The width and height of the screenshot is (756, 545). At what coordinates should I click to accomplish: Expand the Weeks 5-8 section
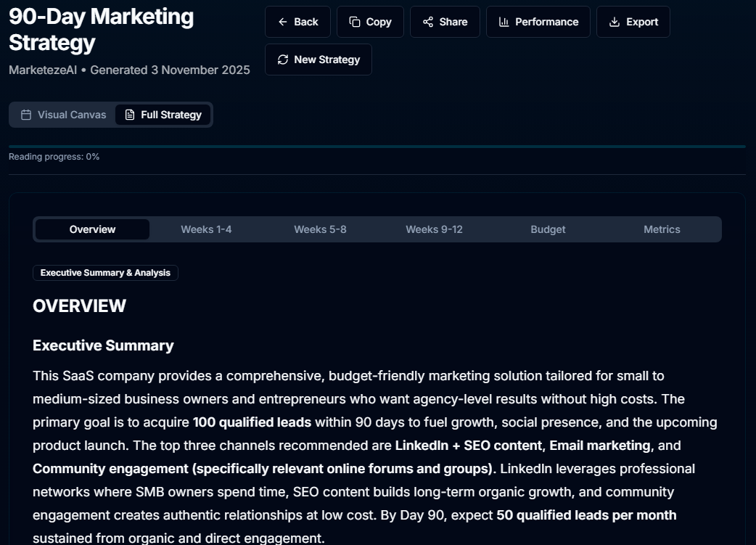(320, 229)
